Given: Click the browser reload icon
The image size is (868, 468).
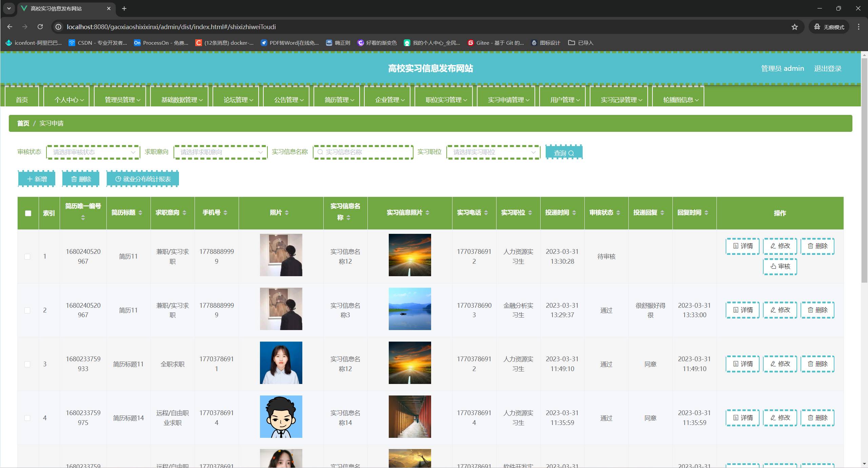Looking at the screenshot, I should 40,27.
